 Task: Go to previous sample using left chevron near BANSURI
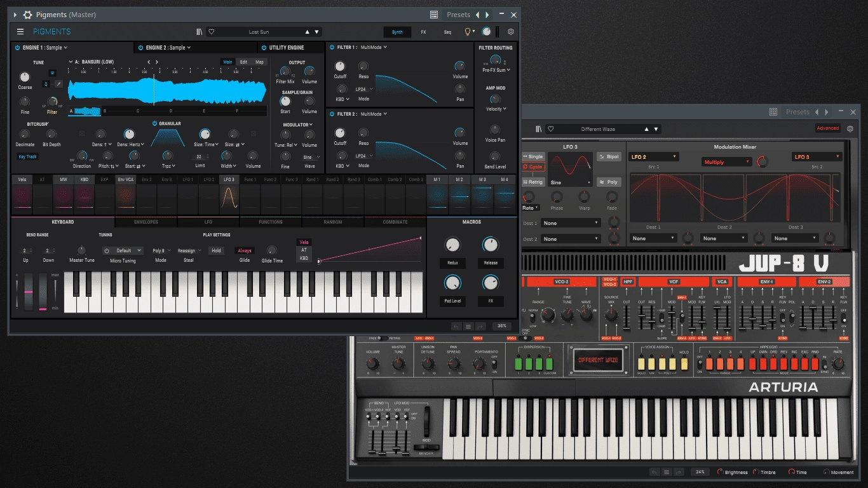pyautogui.click(x=149, y=62)
